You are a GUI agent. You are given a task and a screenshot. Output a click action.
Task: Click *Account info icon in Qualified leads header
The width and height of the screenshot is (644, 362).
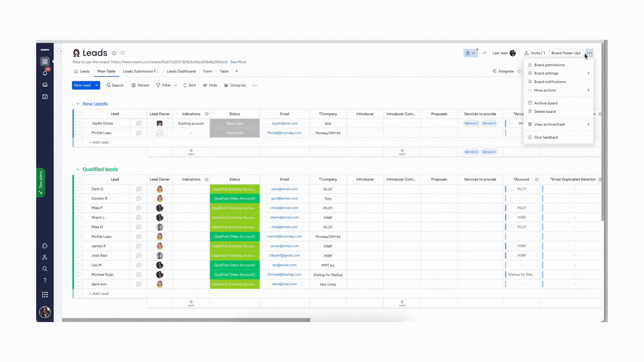(537, 179)
